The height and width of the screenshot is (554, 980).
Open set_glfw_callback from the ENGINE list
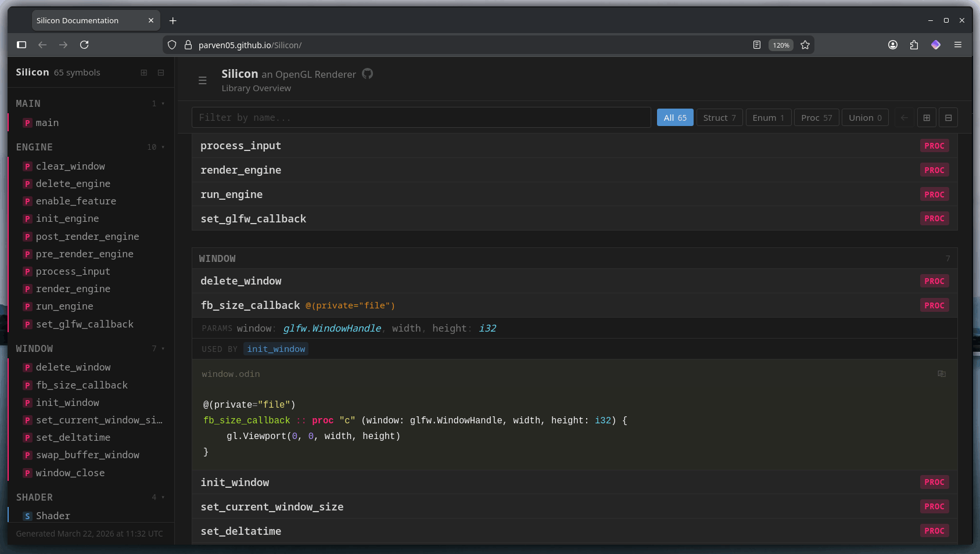[x=85, y=323]
